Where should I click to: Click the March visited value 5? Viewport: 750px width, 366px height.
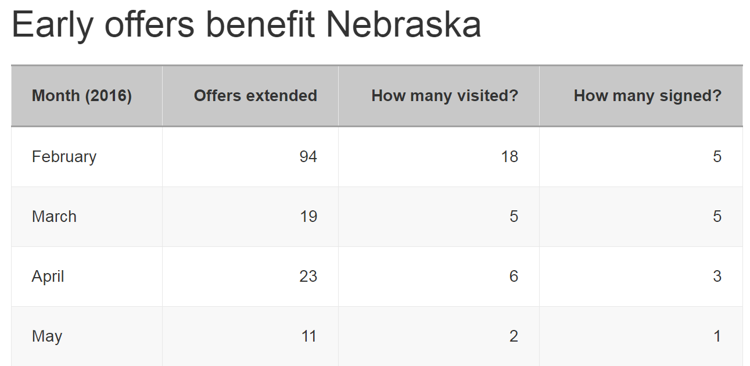click(x=514, y=217)
